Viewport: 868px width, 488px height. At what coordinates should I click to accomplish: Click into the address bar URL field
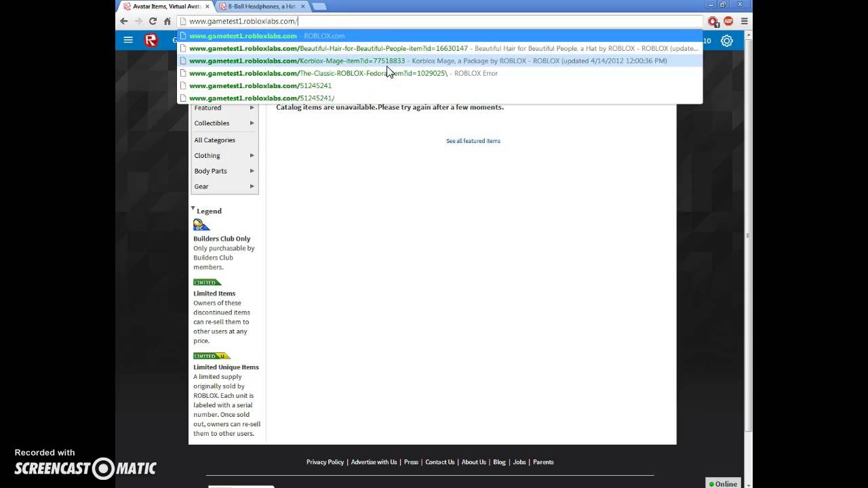(440, 21)
